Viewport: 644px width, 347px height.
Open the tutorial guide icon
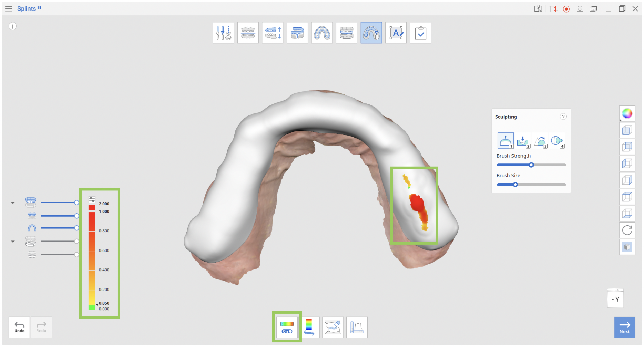coord(538,9)
